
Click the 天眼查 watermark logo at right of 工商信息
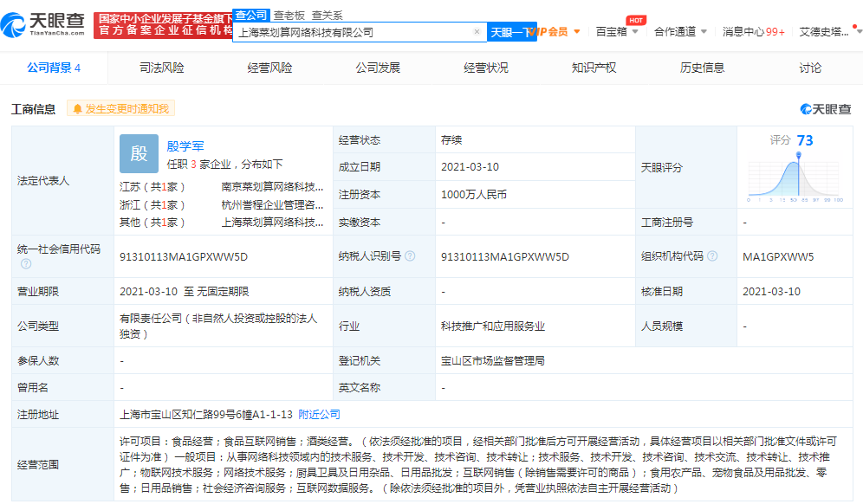tap(826, 109)
